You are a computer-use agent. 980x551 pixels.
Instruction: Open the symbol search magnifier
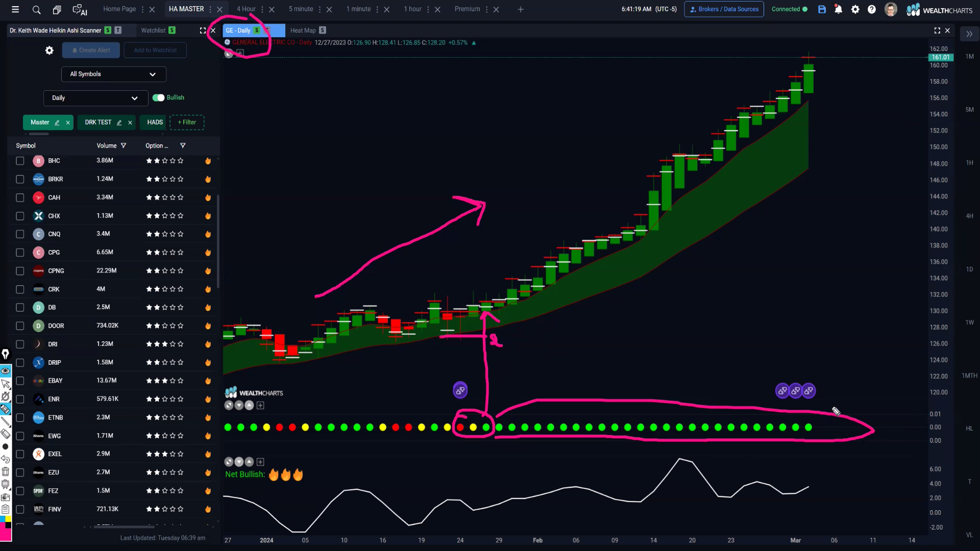(x=36, y=9)
